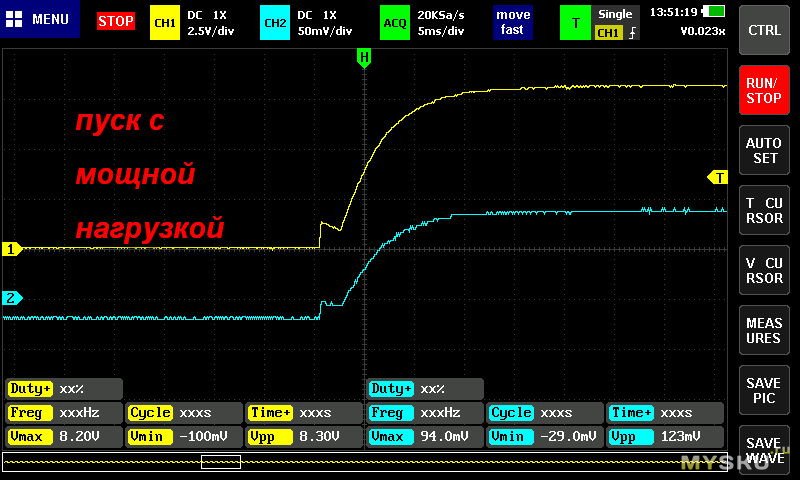Click the clock reading 13:51:19
The height and width of the screenshot is (480, 800).
(673, 12)
